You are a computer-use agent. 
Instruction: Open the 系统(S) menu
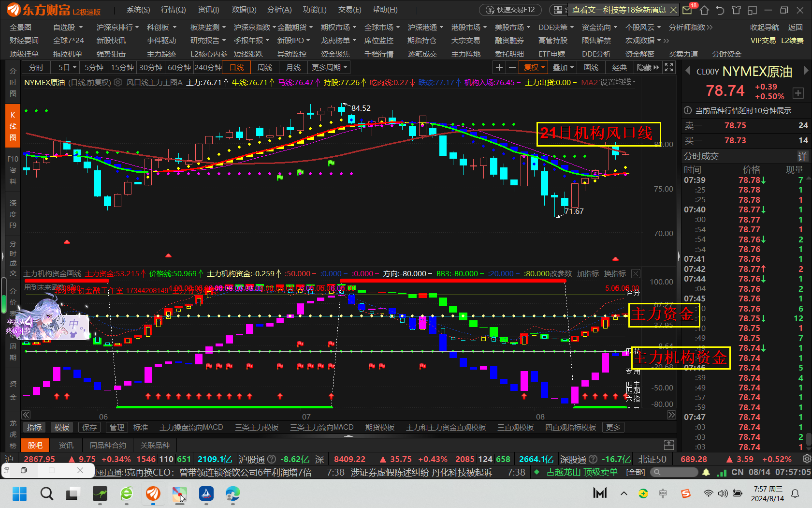click(x=138, y=10)
